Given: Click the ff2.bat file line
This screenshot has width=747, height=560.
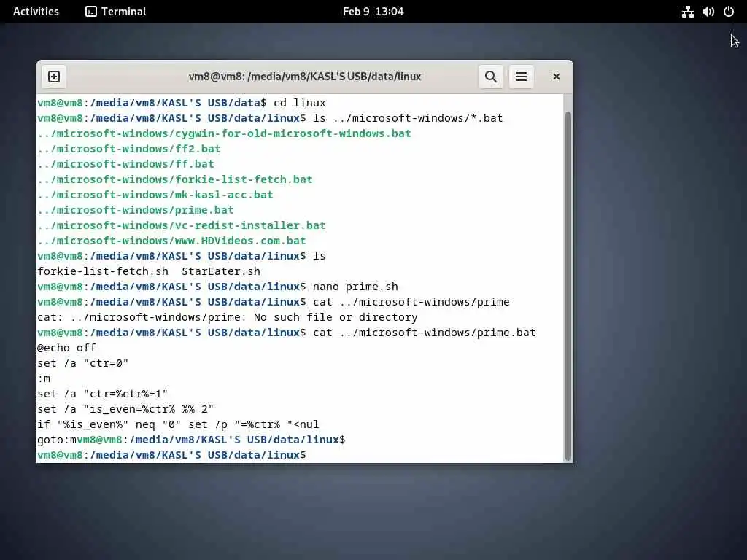Looking at the screenshot, I should coord(129,149).
